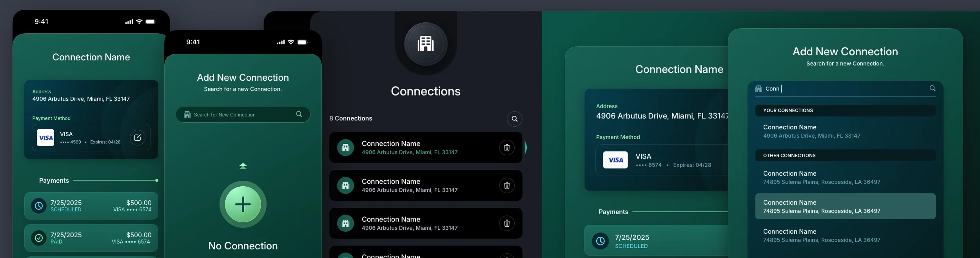This screenshot has height=258, width=980.
Task: Tap the 'Connection Name' title on the leftmost phone
Action: pos(91,57)
